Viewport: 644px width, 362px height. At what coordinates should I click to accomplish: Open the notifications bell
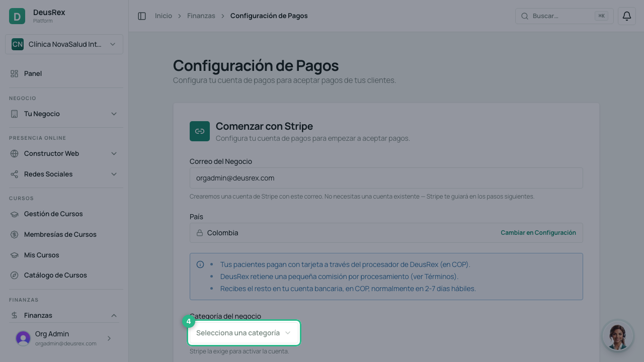click(627, 16)
